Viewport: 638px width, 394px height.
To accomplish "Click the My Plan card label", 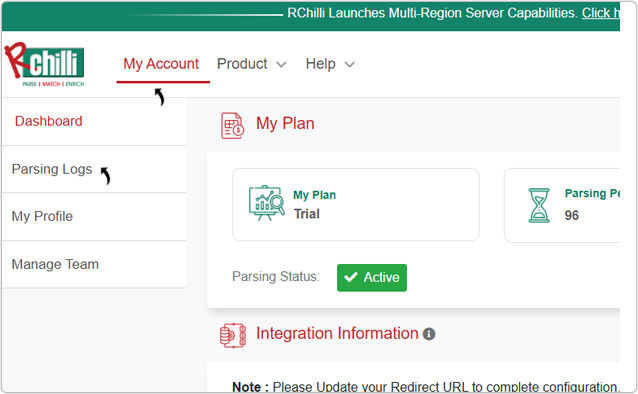I will tap(315, 195).
